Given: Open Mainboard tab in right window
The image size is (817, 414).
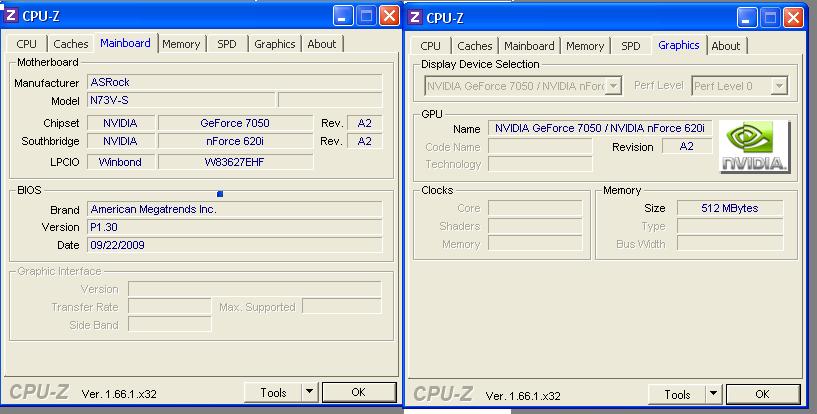Looking at the screenshot, I should [x=529, y=46].
